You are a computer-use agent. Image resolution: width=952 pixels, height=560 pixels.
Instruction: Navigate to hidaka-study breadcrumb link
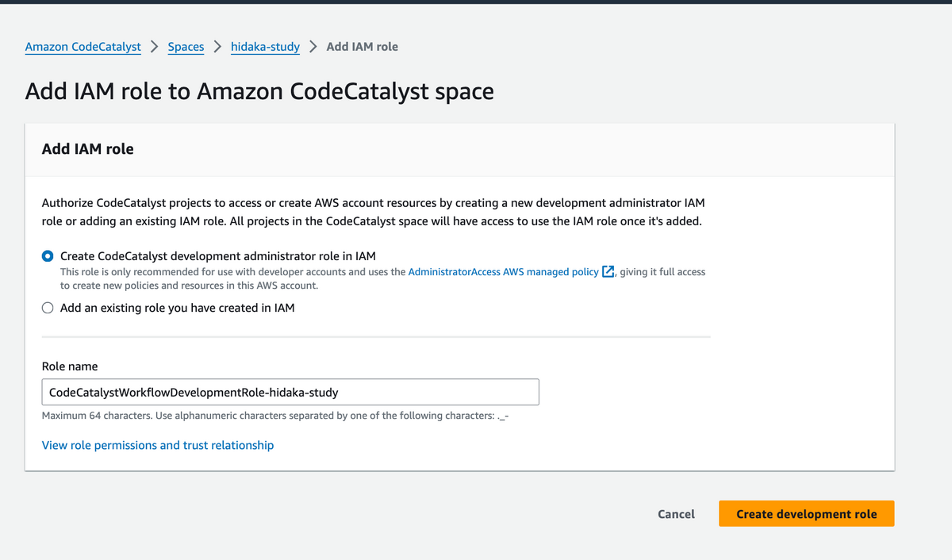pos(265,47)
